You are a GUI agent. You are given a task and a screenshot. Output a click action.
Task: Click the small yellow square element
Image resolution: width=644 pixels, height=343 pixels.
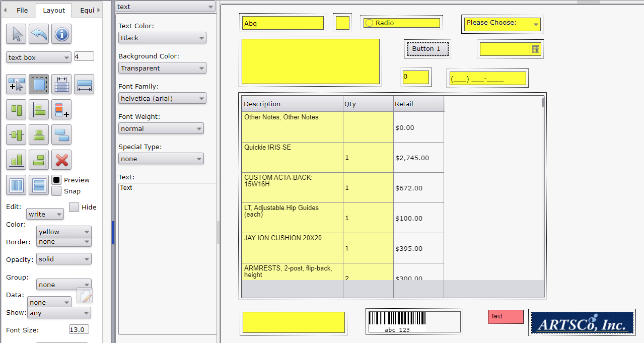(x=342, y=23)
